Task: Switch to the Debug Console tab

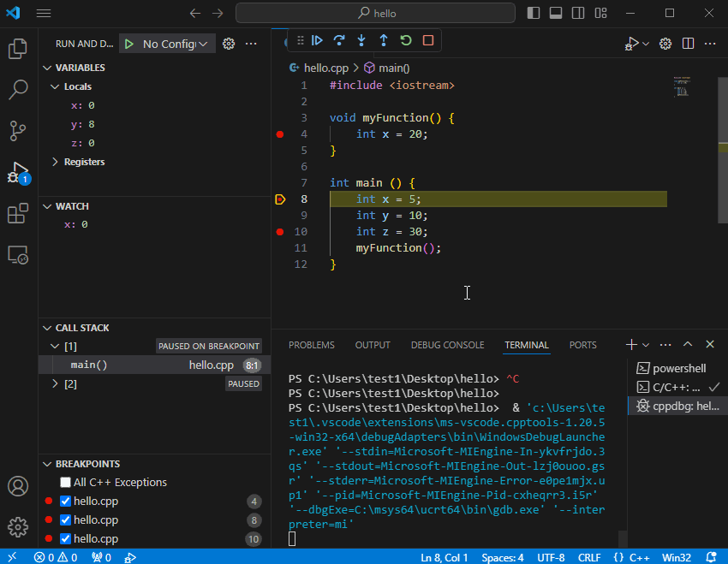Action: tap(447, 345)
